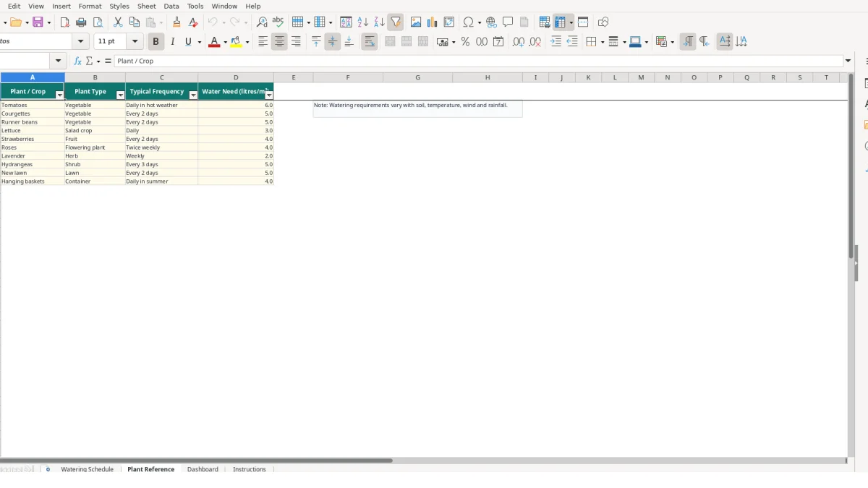Toggle Left-to-Right text direction
Viewport: 868px width, 488px height.
(x=687, y=42)
